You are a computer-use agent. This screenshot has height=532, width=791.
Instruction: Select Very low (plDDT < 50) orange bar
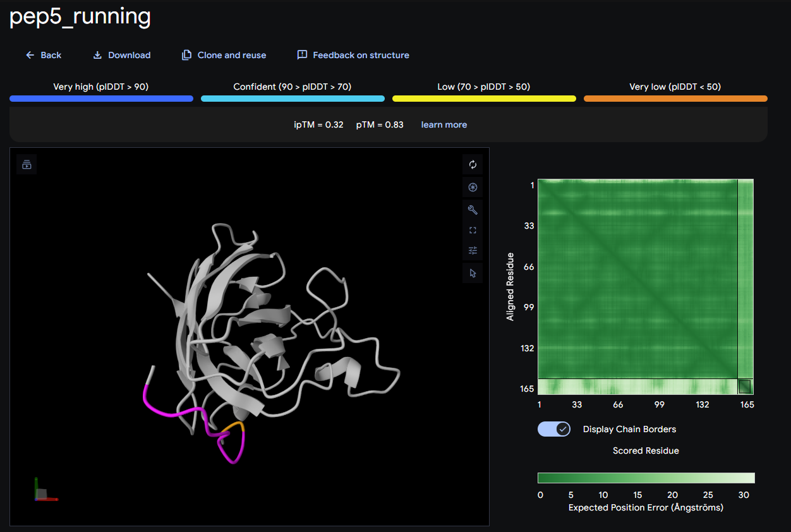[675, 99]
